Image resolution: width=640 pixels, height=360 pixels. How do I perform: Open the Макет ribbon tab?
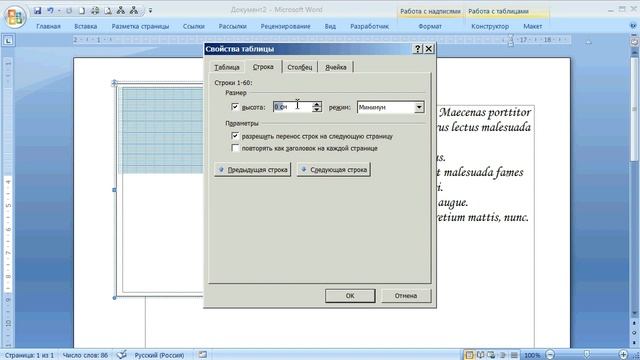532,26
